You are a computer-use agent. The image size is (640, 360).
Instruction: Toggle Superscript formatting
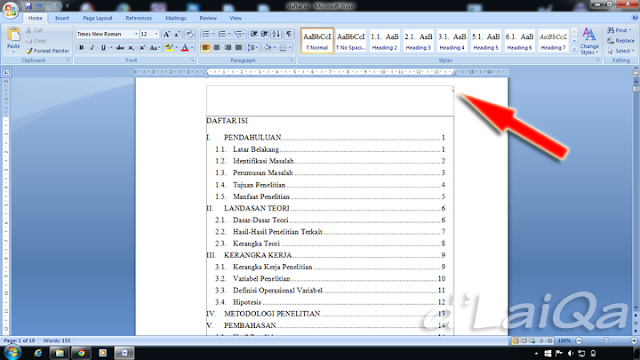tap(142, 48)
